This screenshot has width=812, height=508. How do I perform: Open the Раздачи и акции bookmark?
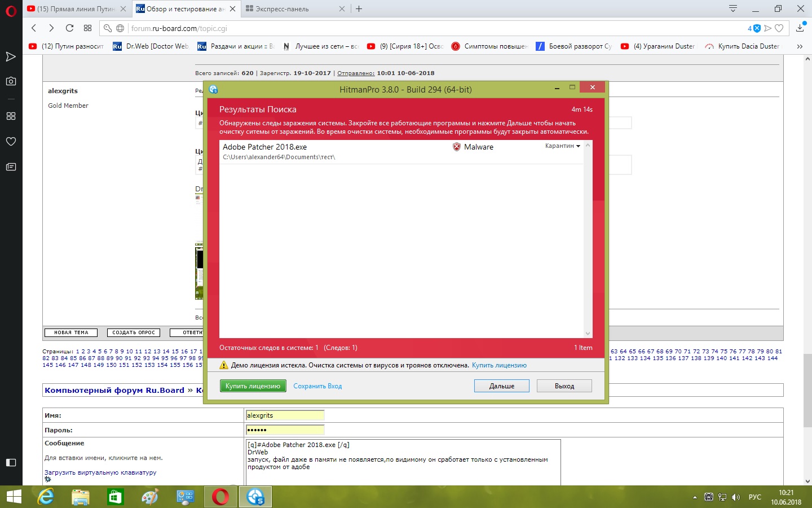coord(236,46)
